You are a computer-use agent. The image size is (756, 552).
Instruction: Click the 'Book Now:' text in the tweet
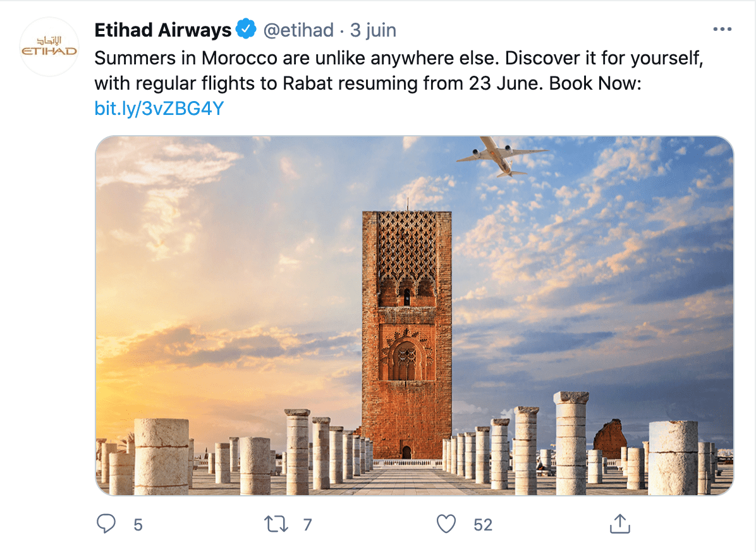(595, 83)
